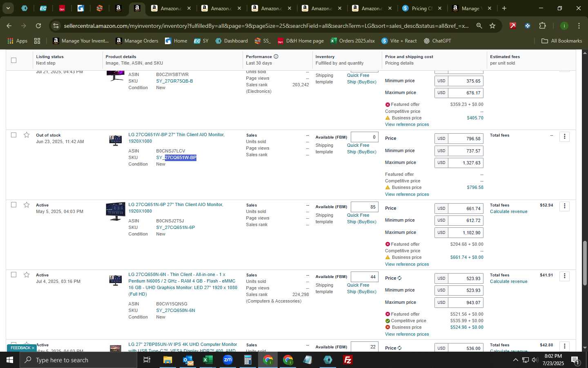Viewport: 588px width, 368px height.
Task: Star the LG 27CQ651N-6P listing
Action: pos(27,205)
